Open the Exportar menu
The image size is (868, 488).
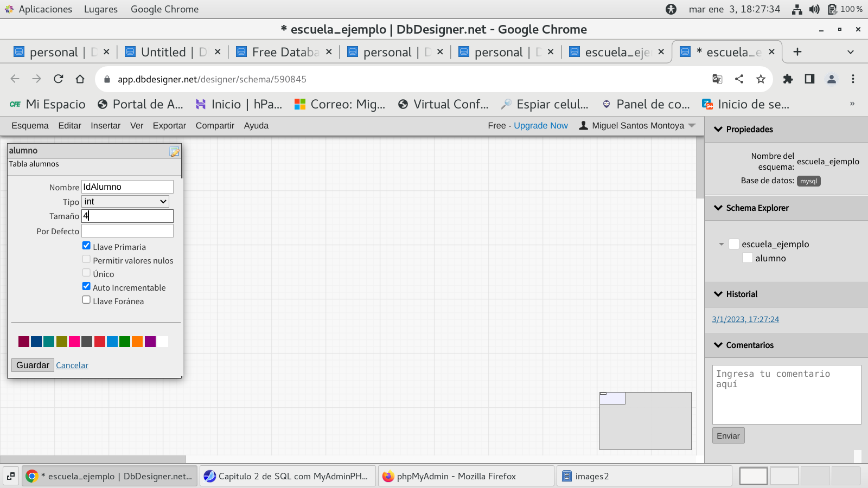pyautogui.click(x=169, y=126)
